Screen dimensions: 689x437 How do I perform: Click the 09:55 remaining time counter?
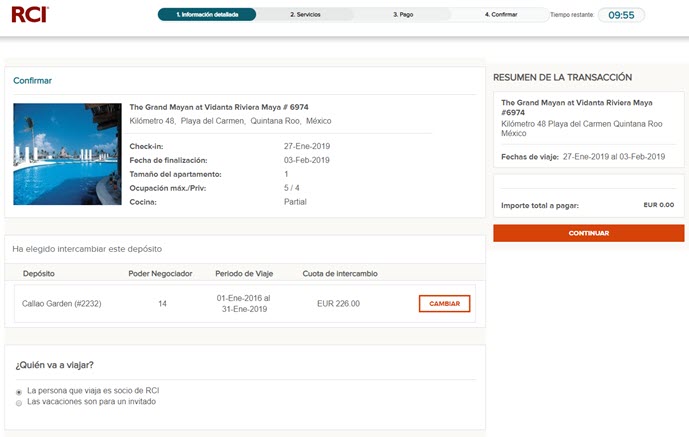(x=621, y=15)
